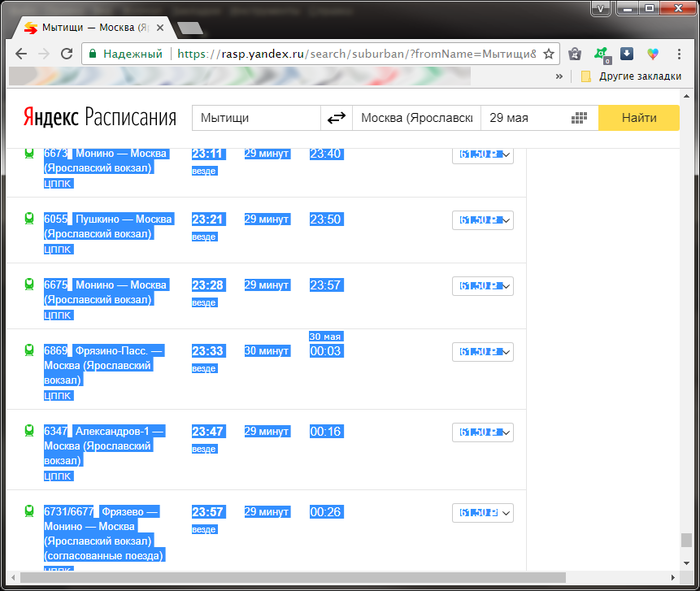Go forward using browser forward arrow
The width and height of the screenshot is (700, 591).
click(x=44, y=54)
